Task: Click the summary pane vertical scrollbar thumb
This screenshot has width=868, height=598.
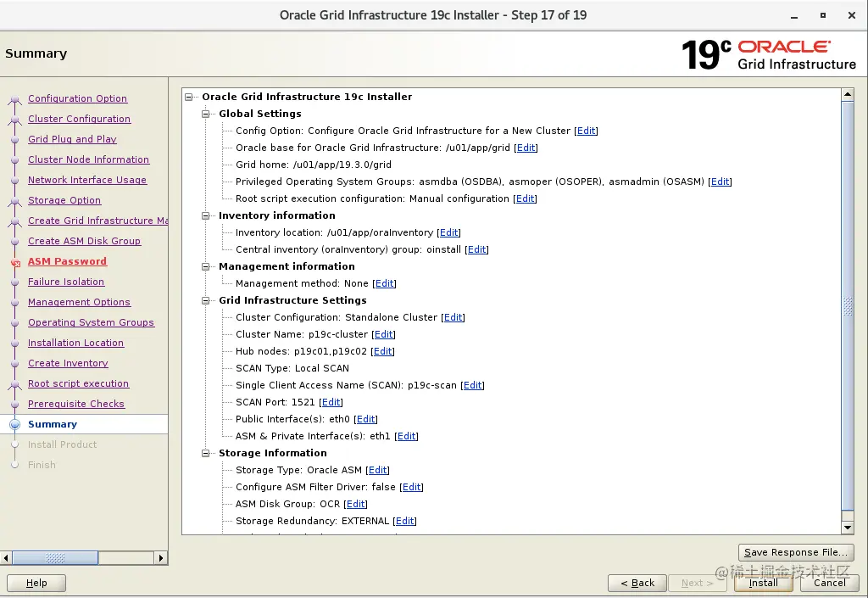Action: (848, 306)
